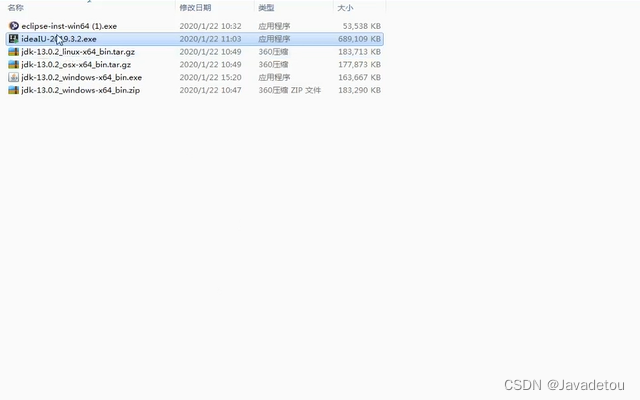Viewport: 640px width, 400px height.
Task: Click the eclipse-inst-win64 (1).exe file icon
Action: click(13, 26)
